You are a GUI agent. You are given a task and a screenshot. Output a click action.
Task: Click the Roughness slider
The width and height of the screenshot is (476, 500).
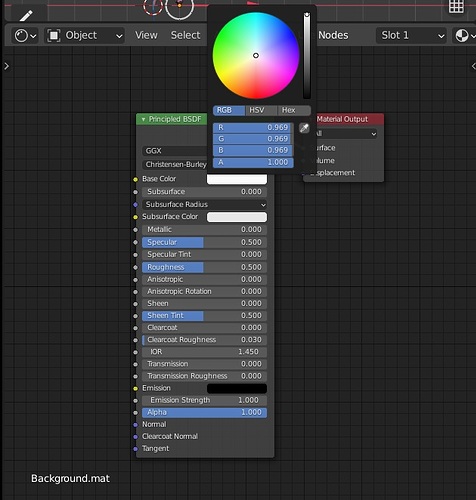204,267
